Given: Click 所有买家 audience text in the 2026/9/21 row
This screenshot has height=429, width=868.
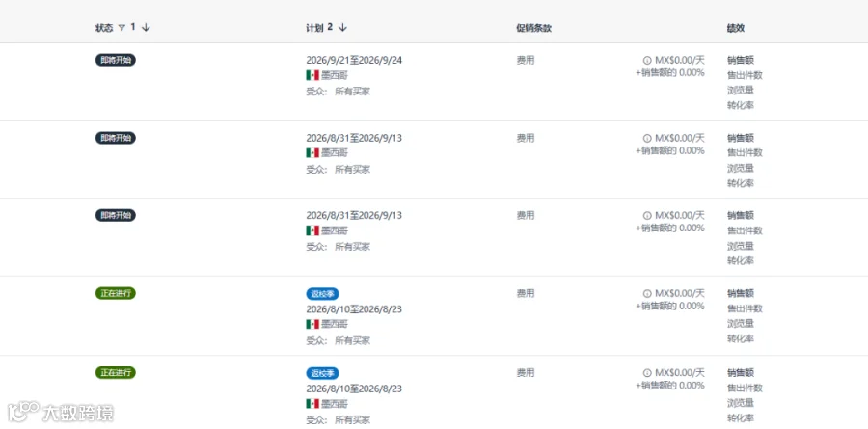Looking at the screenshot, I should point(353,92).
